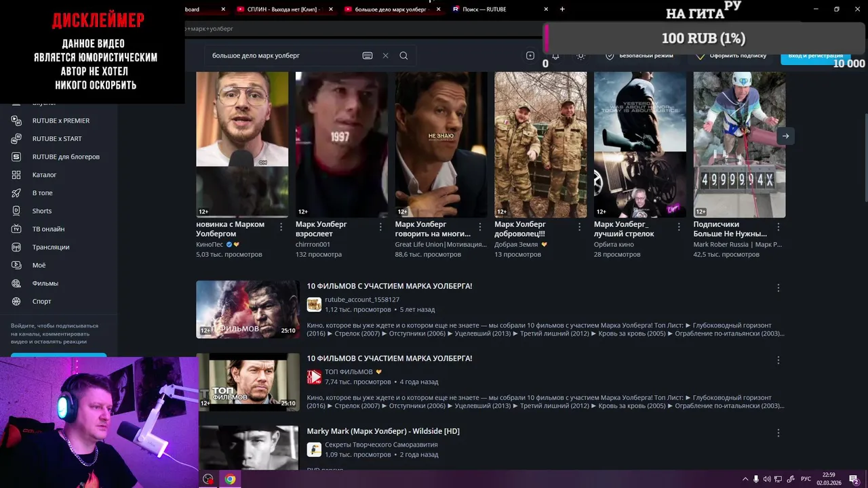Open the Фильмы sidebar icon
This screenshot has height=488, width=868.
(x=17, y=283)
